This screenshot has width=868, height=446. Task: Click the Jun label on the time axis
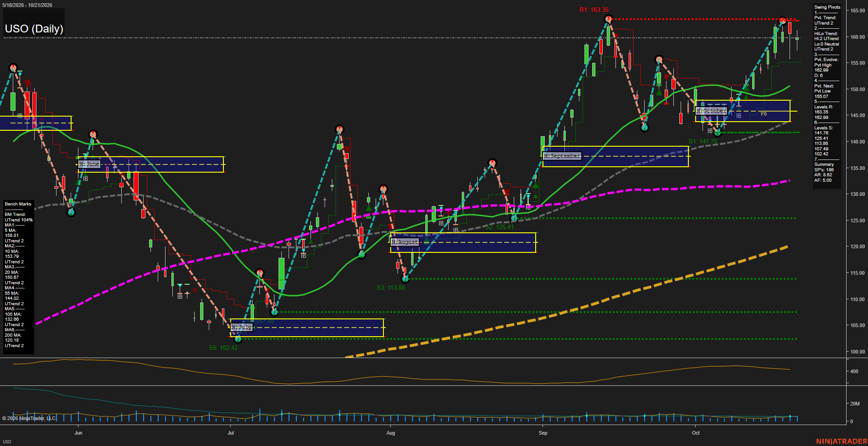pyautogui.click(x=78, y=433)
